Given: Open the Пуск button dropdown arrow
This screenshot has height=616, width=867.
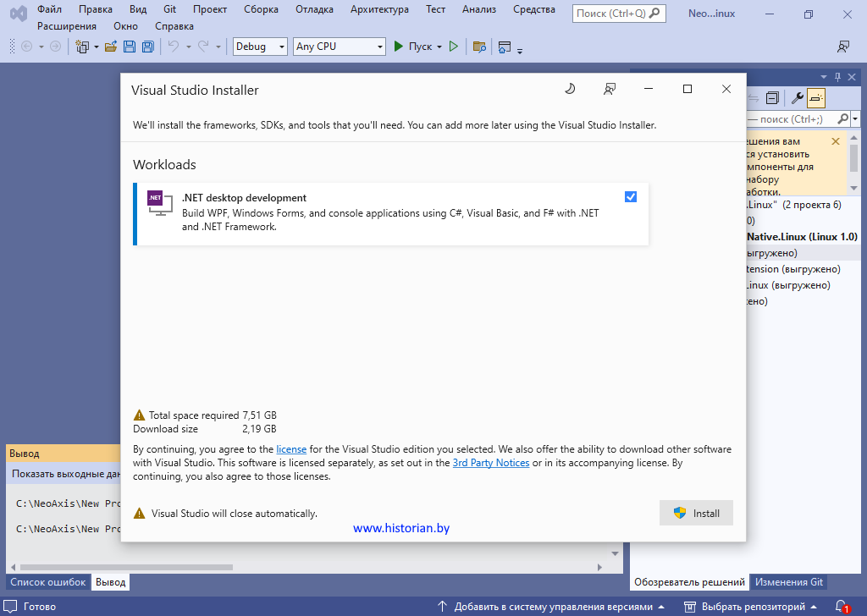Looking at the screenshot, I should pos(439,47).
